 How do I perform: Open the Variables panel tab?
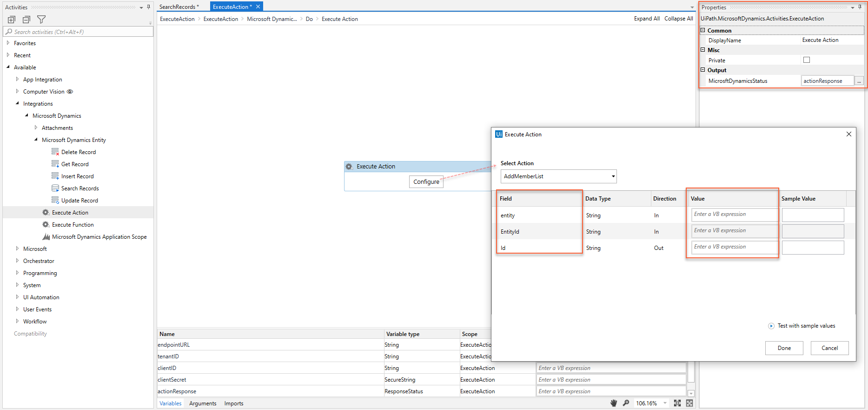tap(171, 403)
